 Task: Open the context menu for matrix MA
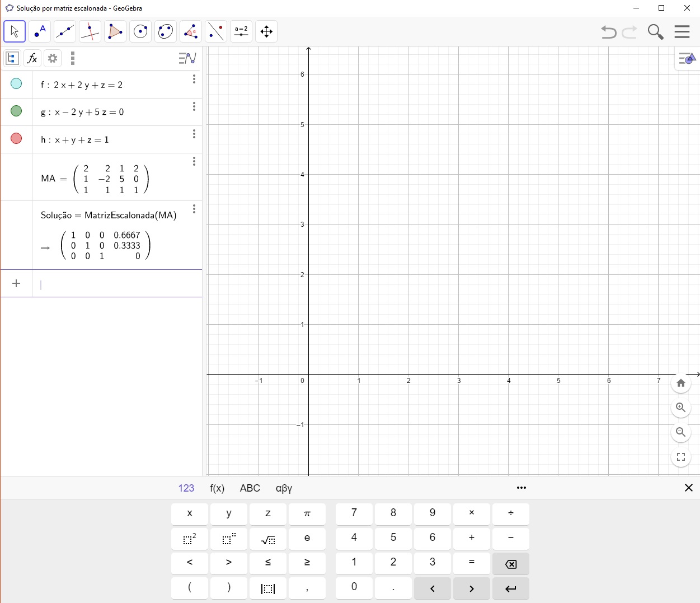[194, 161]
